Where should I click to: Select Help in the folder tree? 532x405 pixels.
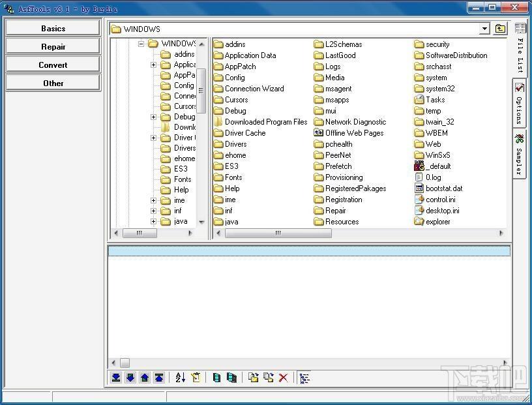pos(181,190)
